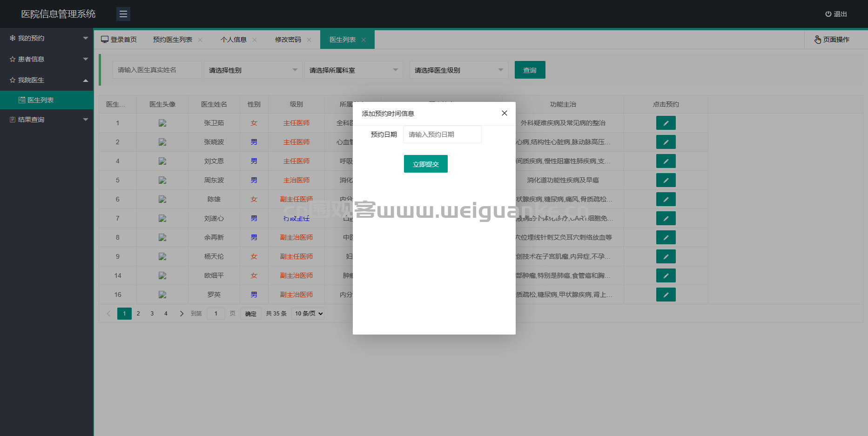Click the jump-to page number input

pos(216,314)
